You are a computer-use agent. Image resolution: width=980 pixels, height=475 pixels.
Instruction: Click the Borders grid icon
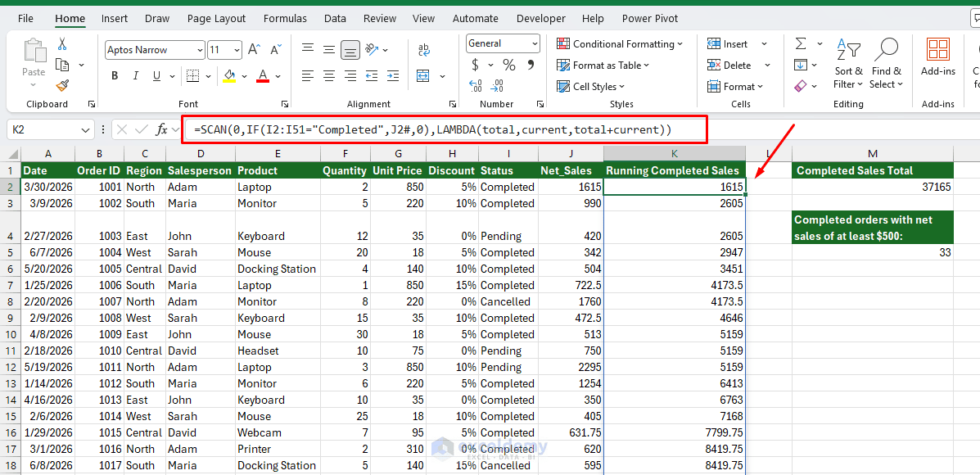click(x=193, y=75)
